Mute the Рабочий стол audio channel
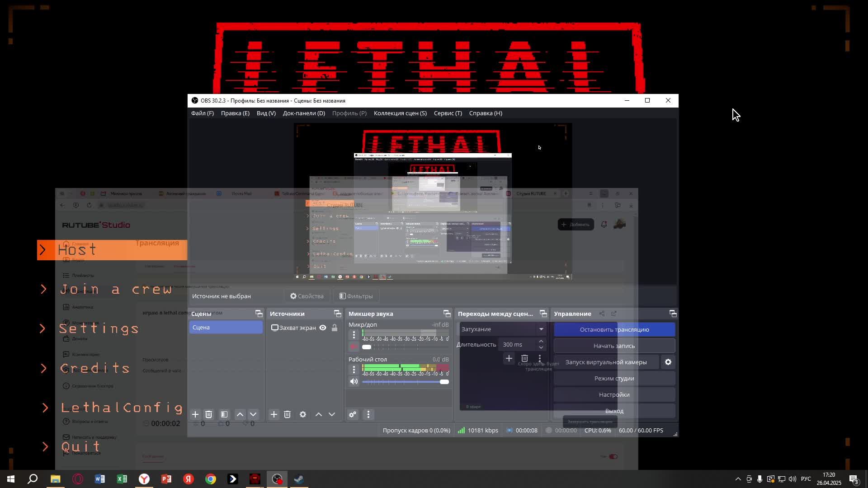 (354, 381)
